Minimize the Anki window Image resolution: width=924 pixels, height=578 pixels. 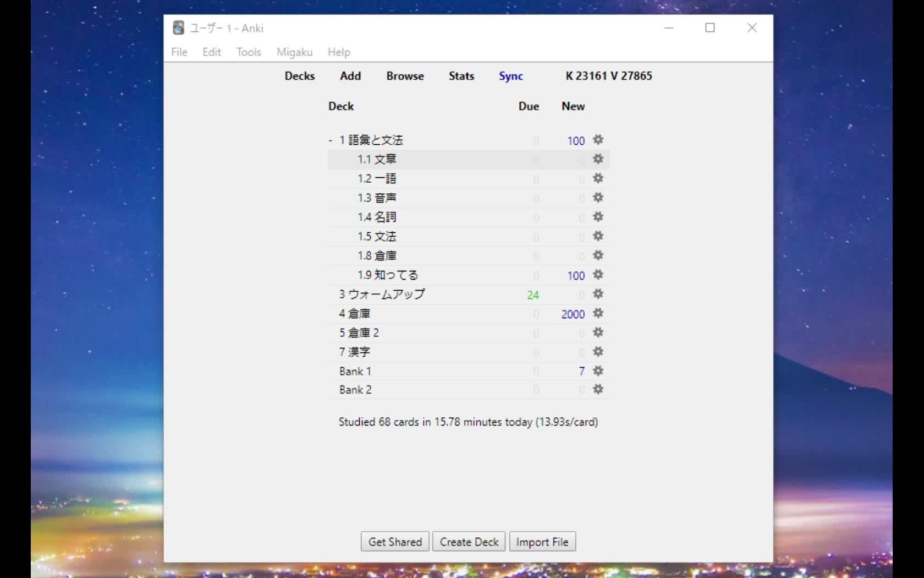click(x=669, y=28)
